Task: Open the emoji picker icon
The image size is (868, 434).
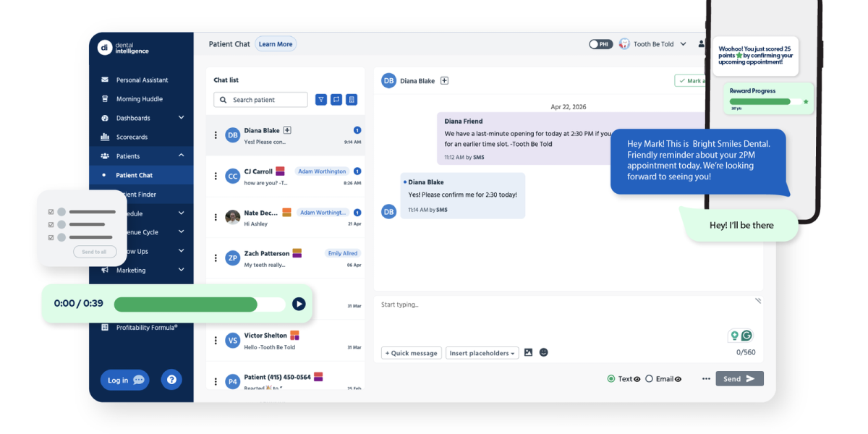Action: pyautogui.click(x=544, y=352)
